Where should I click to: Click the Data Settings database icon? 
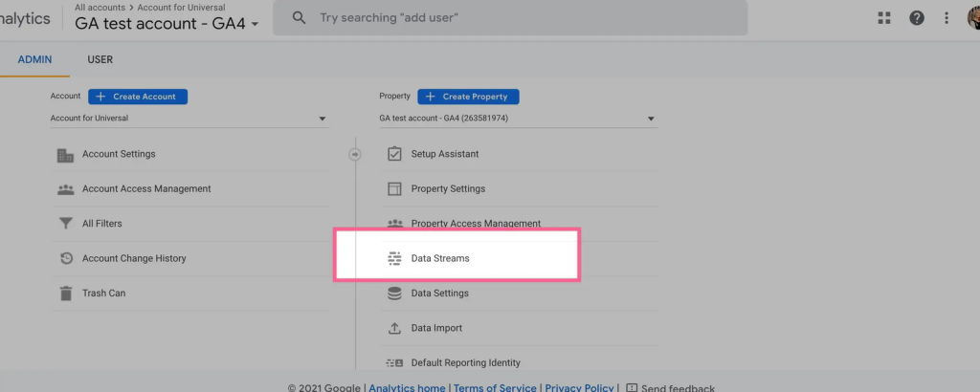point(394,294)
